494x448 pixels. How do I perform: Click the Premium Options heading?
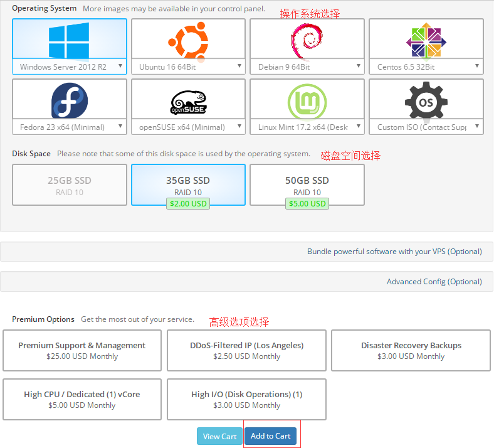click(43, 319)
